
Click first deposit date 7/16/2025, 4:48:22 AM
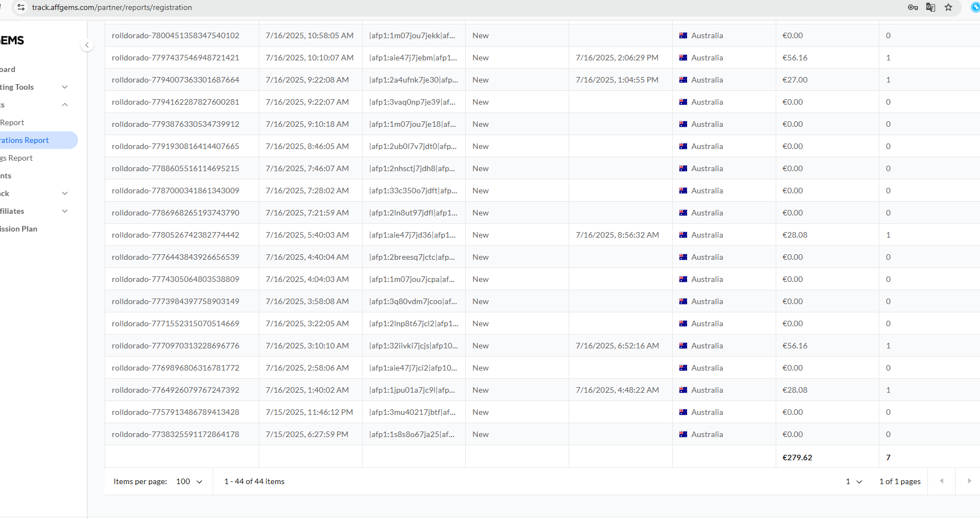point(617,390)
